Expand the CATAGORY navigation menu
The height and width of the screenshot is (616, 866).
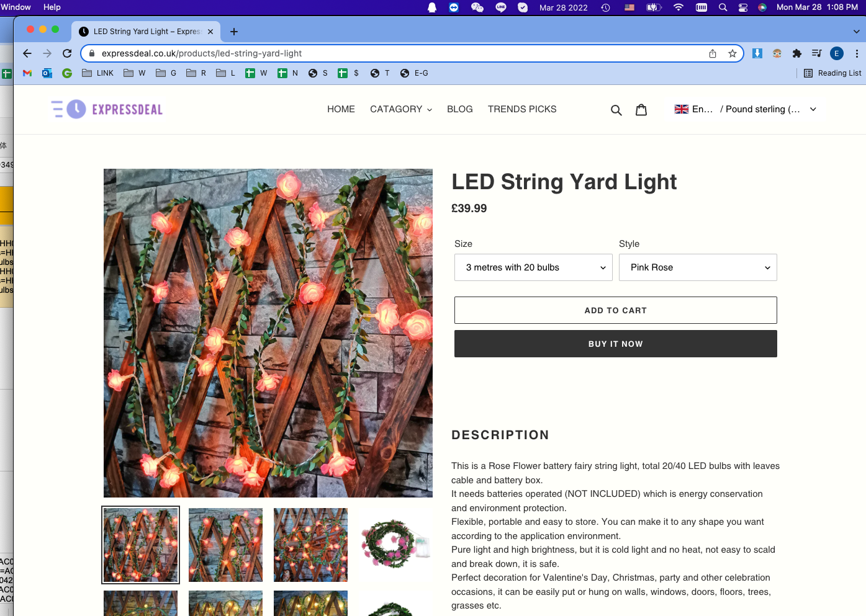click(401, 109)
